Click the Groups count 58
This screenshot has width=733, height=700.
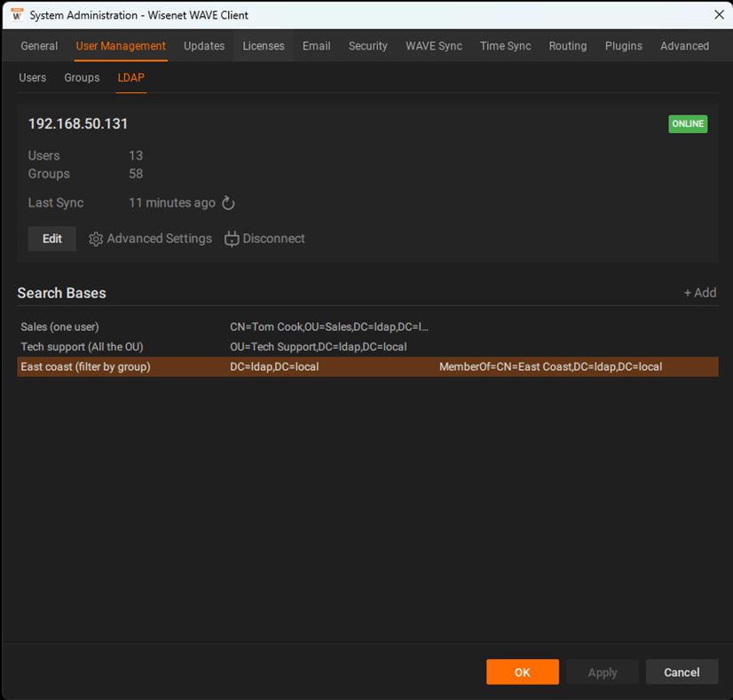136,174
